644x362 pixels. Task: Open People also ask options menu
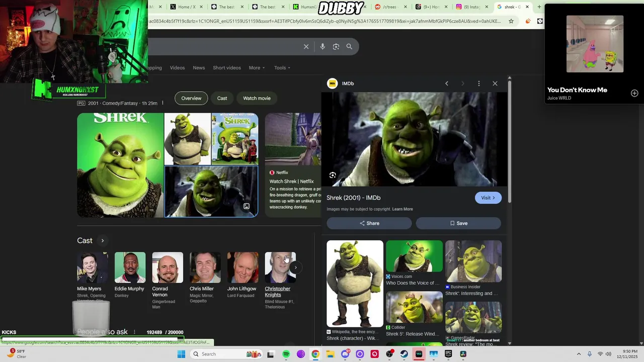134,332
